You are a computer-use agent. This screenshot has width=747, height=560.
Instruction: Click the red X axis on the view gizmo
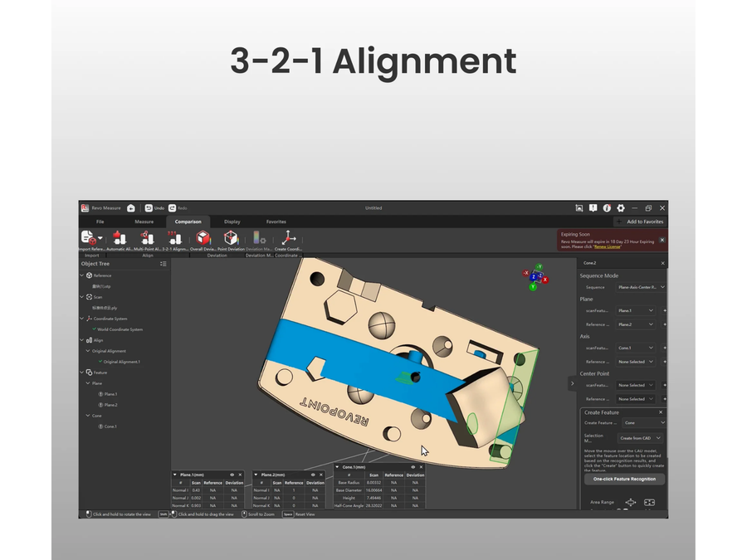545,280
